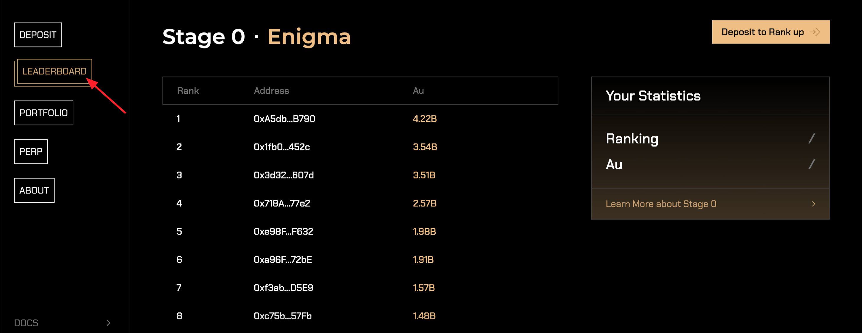Screen dimensions: 868x333
Task: Click the chevron beside Learn More about Stage 0
Action: coord(813,204)
